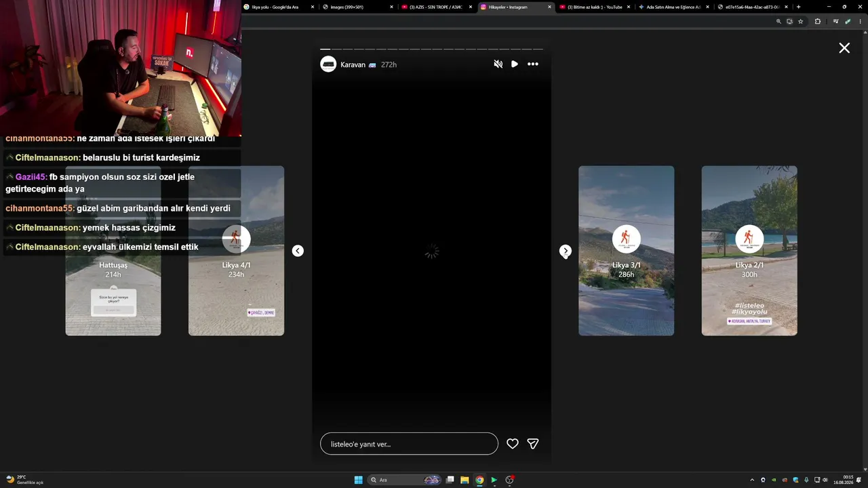Open File Explorer from the taskbar
Screen dimensions: 868x488
(x=465, y=480)
